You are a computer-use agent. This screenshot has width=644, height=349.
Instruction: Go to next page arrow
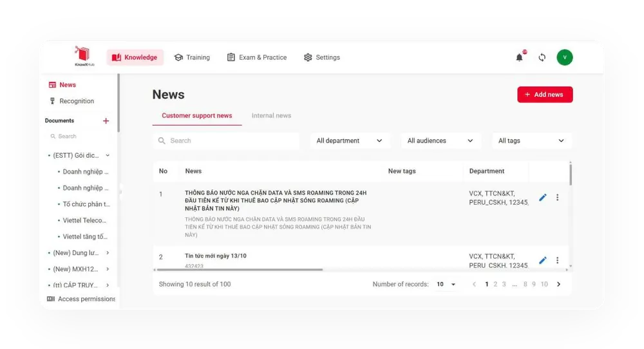tap(558, 284)
